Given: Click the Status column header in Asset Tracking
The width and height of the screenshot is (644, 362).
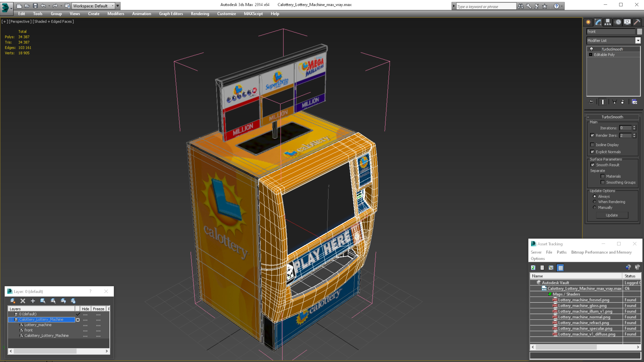Looking at the screenshot, I should click(631, 276).
